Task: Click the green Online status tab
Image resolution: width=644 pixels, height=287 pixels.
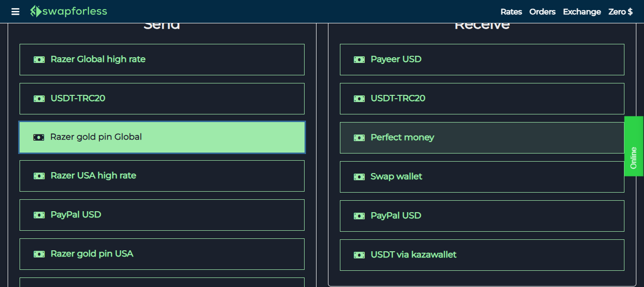Action: pos(633,146)
